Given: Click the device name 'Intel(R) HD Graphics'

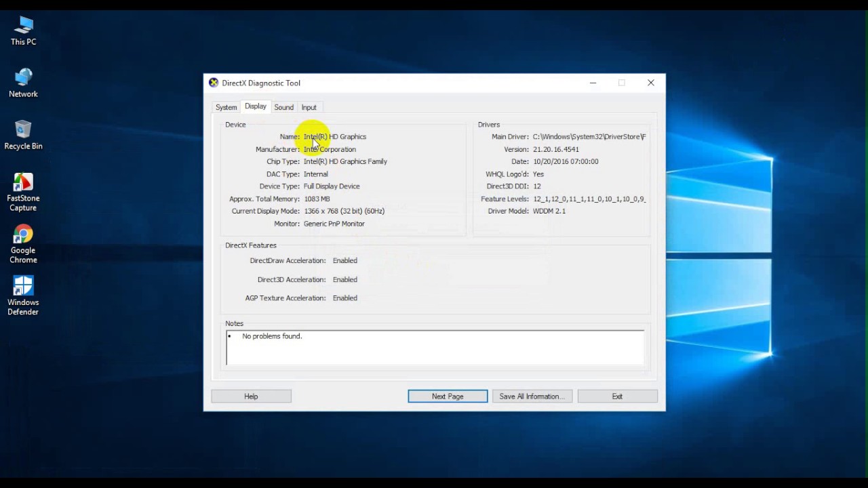Looking at the screenshot, I should 335,137.
